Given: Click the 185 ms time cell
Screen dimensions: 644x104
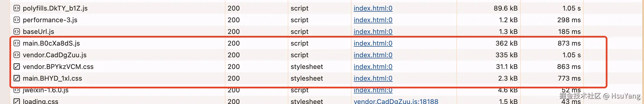Looking at the screenshot, I should click(569, 32).
